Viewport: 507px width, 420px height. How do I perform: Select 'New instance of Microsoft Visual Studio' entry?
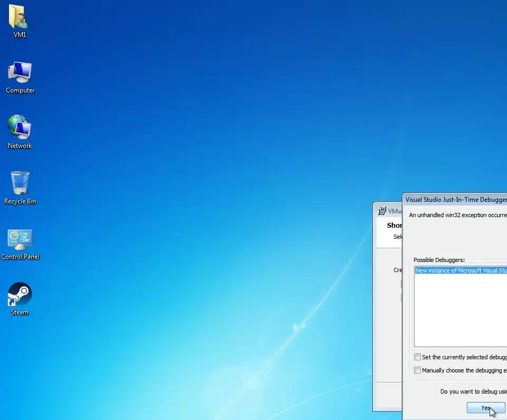tap(461, 270)
